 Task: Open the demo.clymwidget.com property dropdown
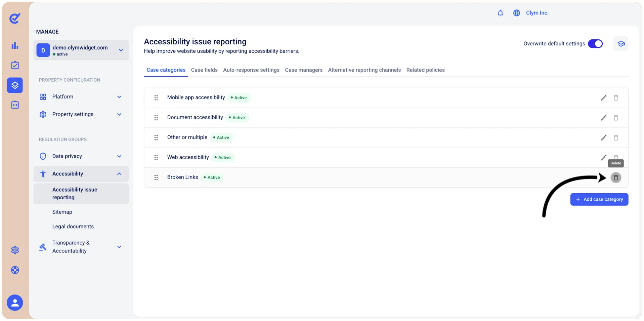pyautogui.click(x=81, y=50)
